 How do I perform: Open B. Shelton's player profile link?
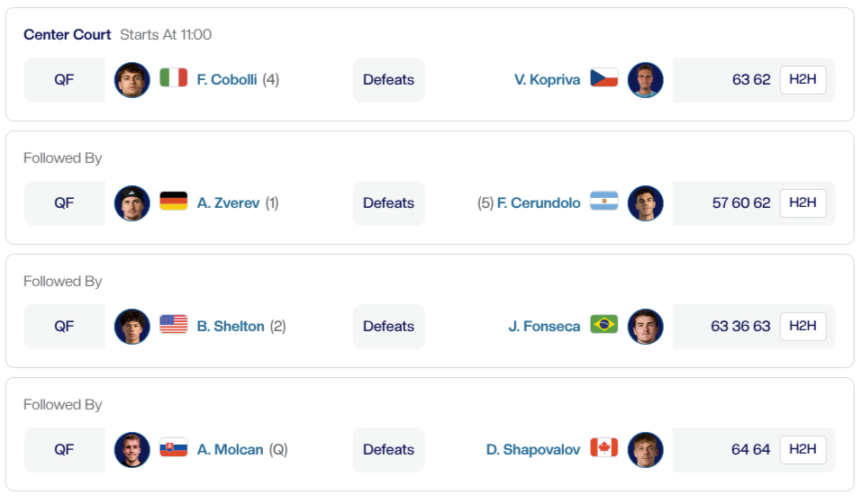tap(231, 326)
